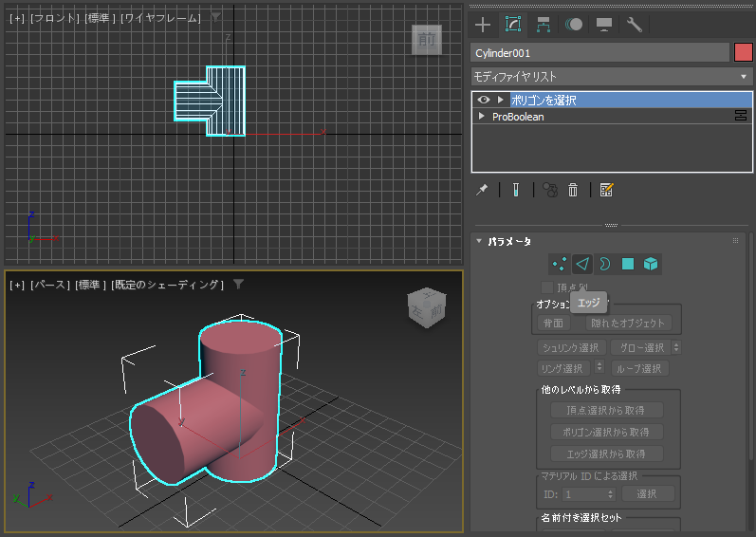Click the グロー選択 button

641,347
